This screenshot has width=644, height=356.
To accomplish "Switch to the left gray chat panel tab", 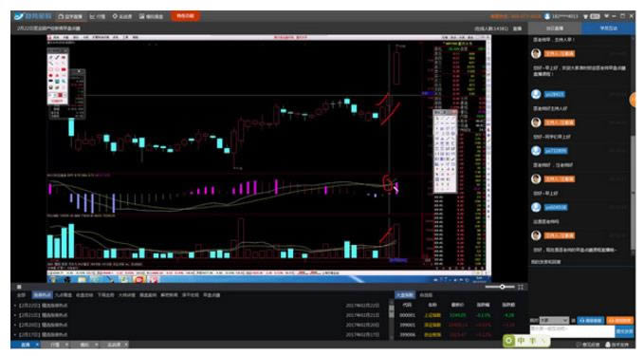I will (555, 28).
